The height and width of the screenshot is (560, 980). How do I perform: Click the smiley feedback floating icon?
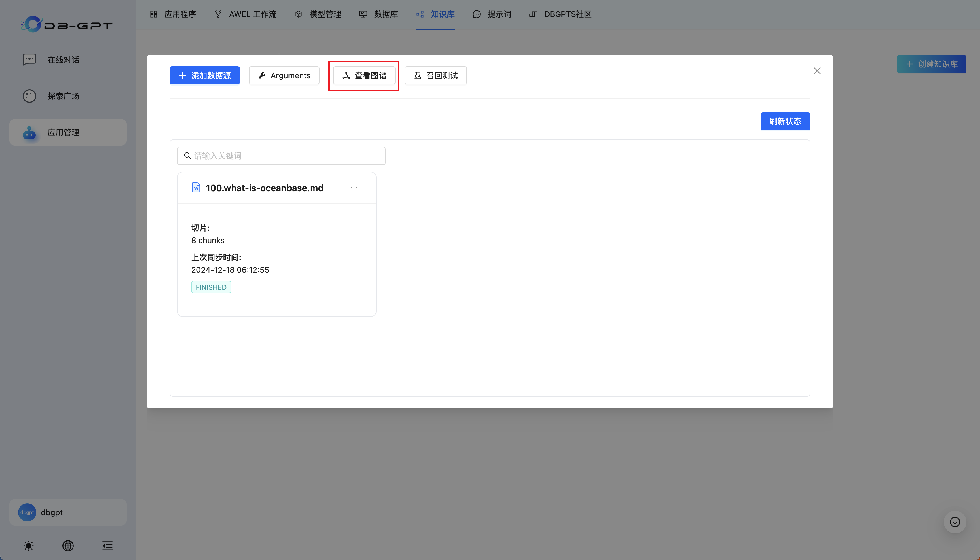tap(954, 522)
